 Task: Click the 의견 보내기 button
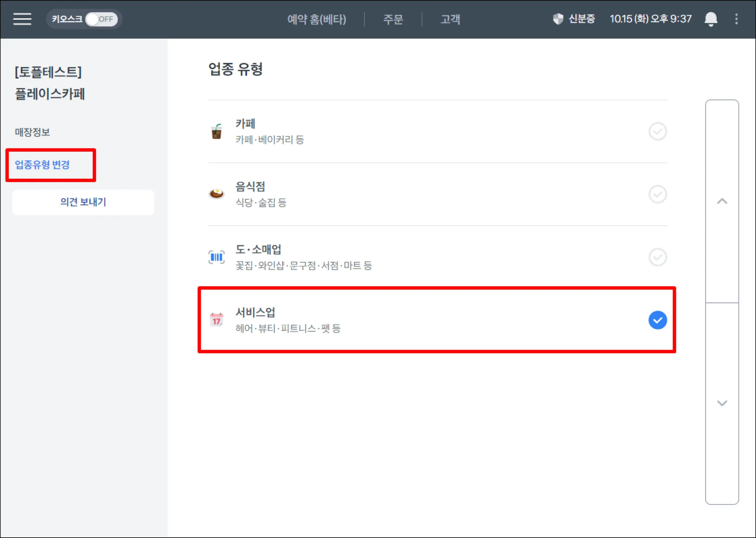coord(83,202)
